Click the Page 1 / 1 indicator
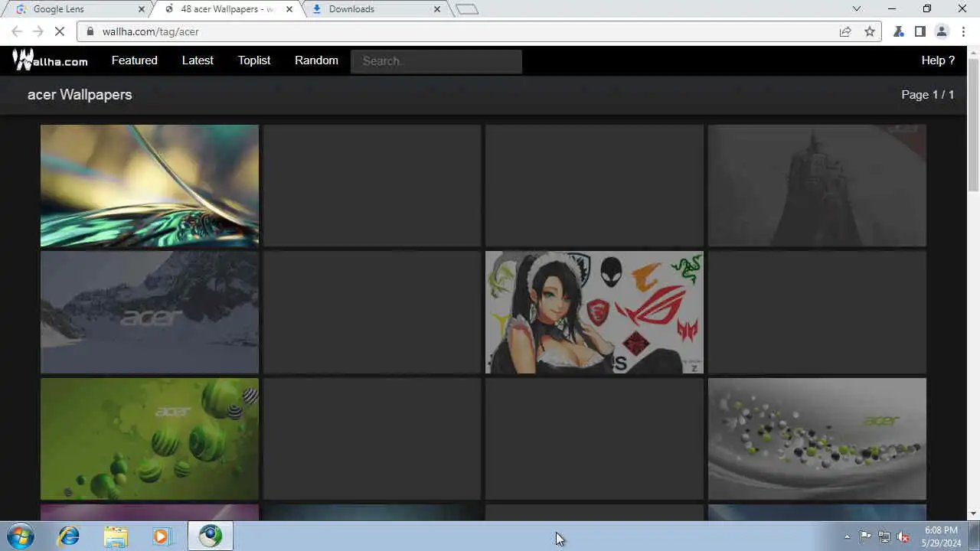The width and height of the screenshot is (980, 551). click(927, 95)
